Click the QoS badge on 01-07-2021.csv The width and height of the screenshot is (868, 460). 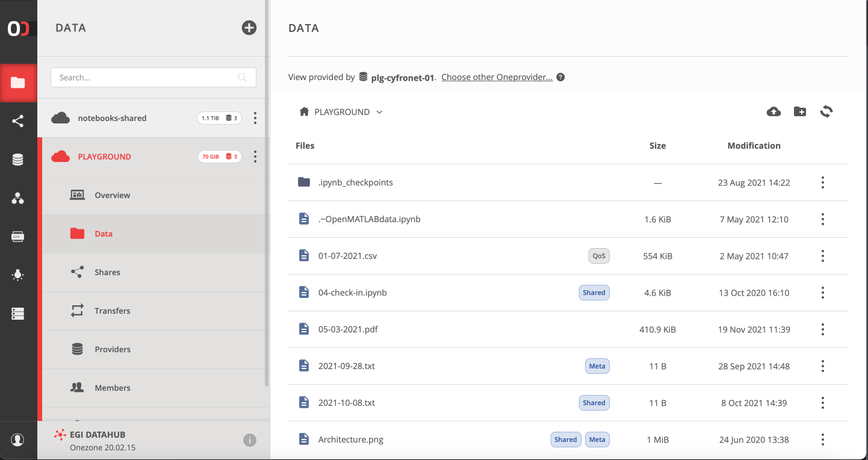(x=598, y=256)
